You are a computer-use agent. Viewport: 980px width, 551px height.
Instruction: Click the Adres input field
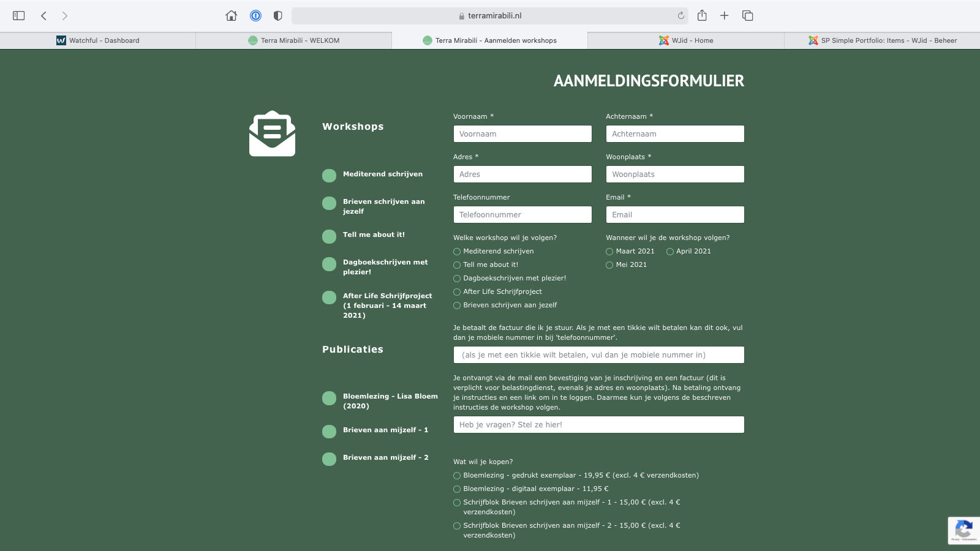[x=522, y=174]
